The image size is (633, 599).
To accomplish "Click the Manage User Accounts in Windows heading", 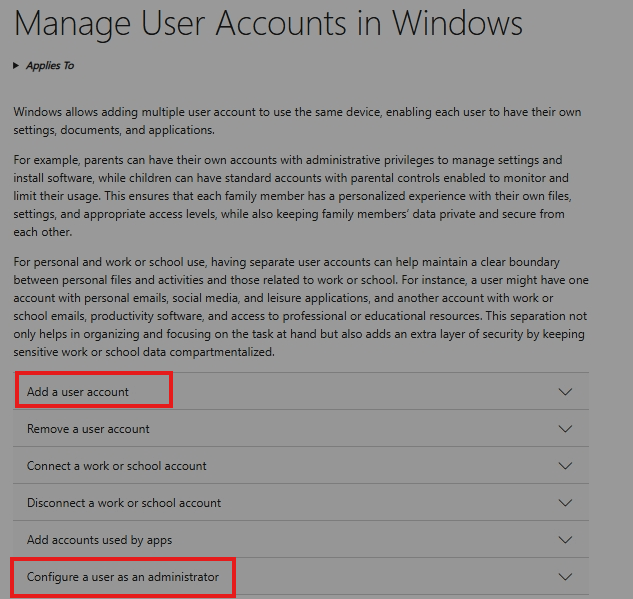I will 268,24.
